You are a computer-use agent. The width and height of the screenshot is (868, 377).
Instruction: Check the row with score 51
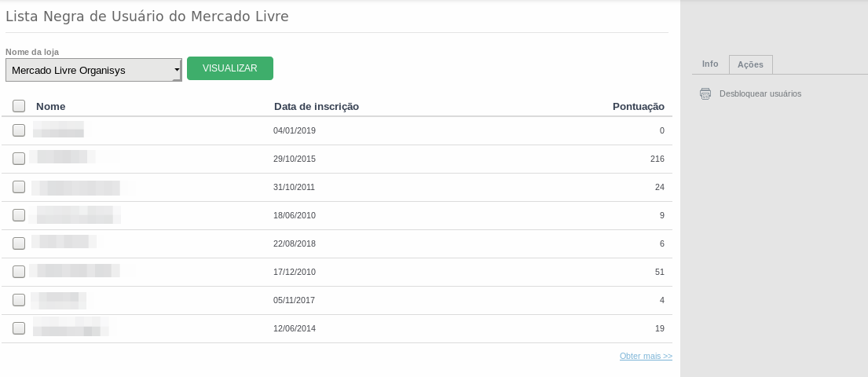(x=19, y=271)
